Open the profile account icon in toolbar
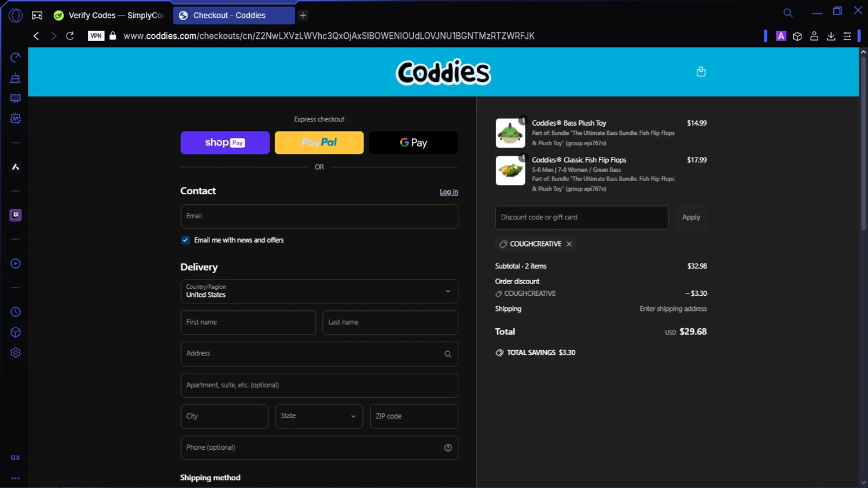The image size is (868, 488). (x=814, y=36)
